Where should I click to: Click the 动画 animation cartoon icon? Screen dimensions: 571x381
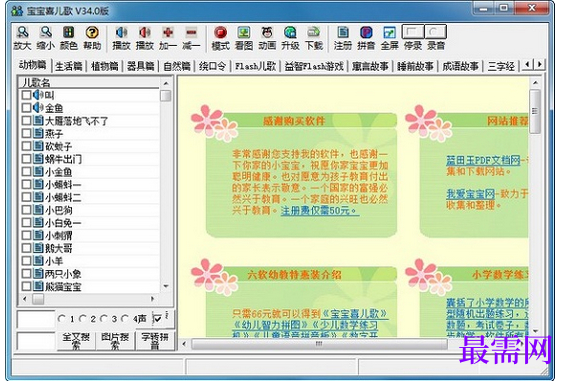point(267,33)
